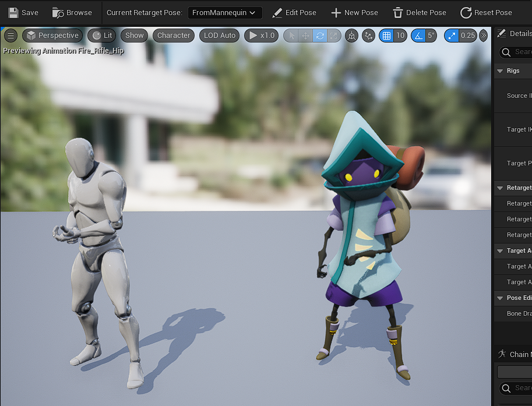
Task: Select the Target IK property row
Action: (513, 129)
